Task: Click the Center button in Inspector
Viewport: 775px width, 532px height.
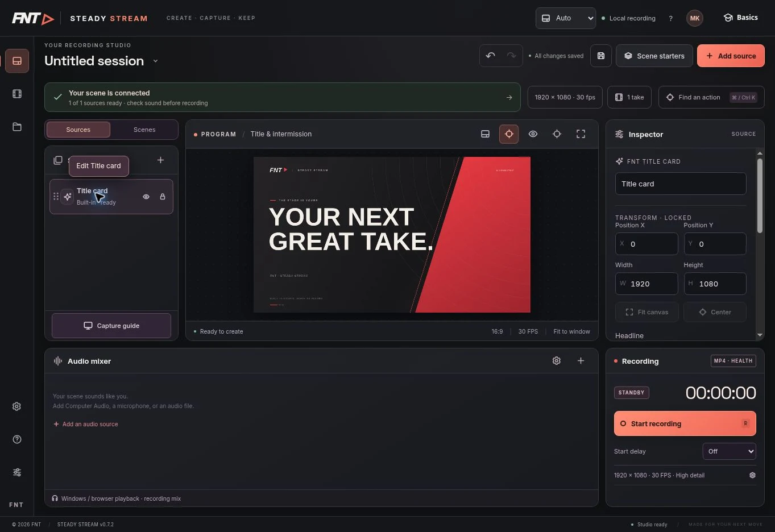Action: (x=715, y=312)
